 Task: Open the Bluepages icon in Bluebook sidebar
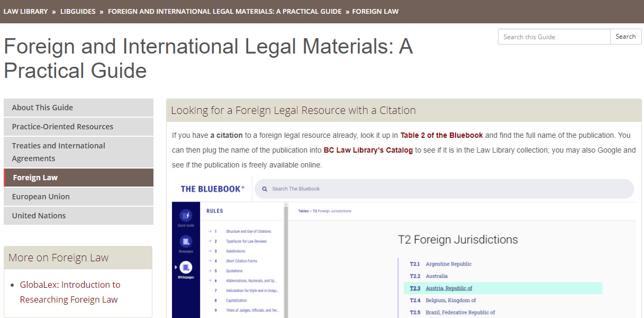click(186, 242)
